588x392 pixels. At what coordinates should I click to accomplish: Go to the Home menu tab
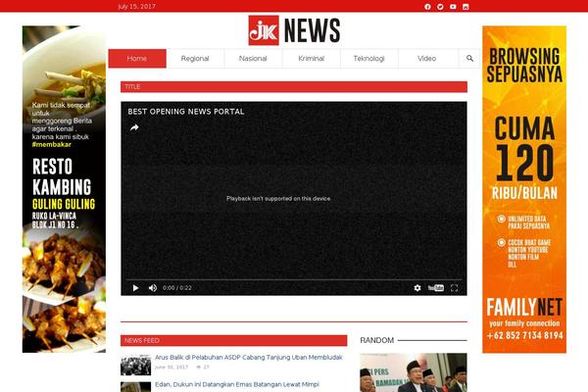point(137,59)
